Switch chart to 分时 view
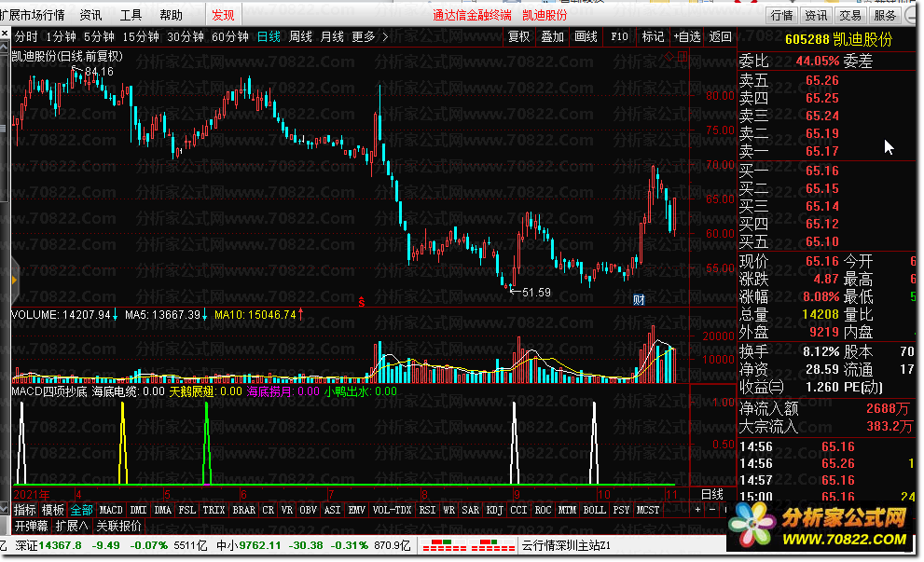 [26, 36]
